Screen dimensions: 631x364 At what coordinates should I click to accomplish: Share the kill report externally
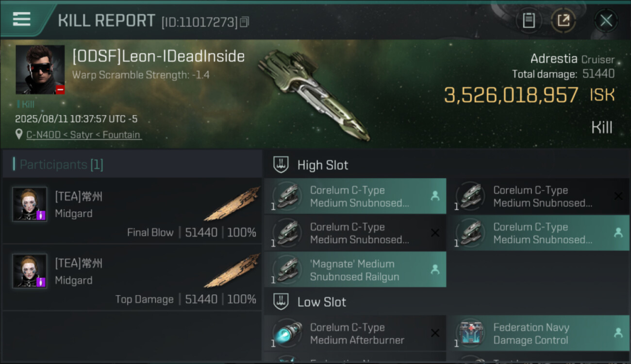[x=563, y=20]
